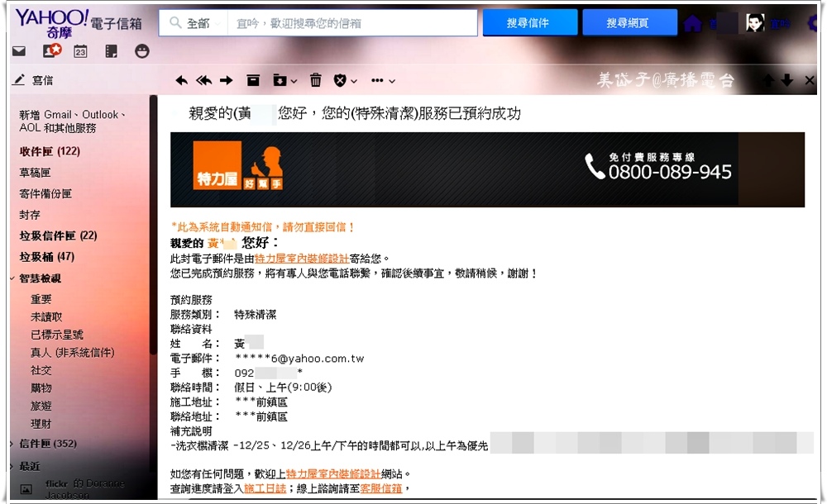Image resolution: width=827 pixels, height=504 pixels.
Task: Select the 社交 smart view
Action: point(41,371)
